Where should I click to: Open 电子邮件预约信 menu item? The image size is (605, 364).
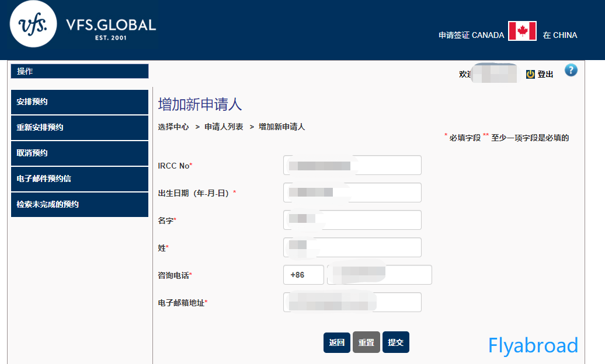79,178
